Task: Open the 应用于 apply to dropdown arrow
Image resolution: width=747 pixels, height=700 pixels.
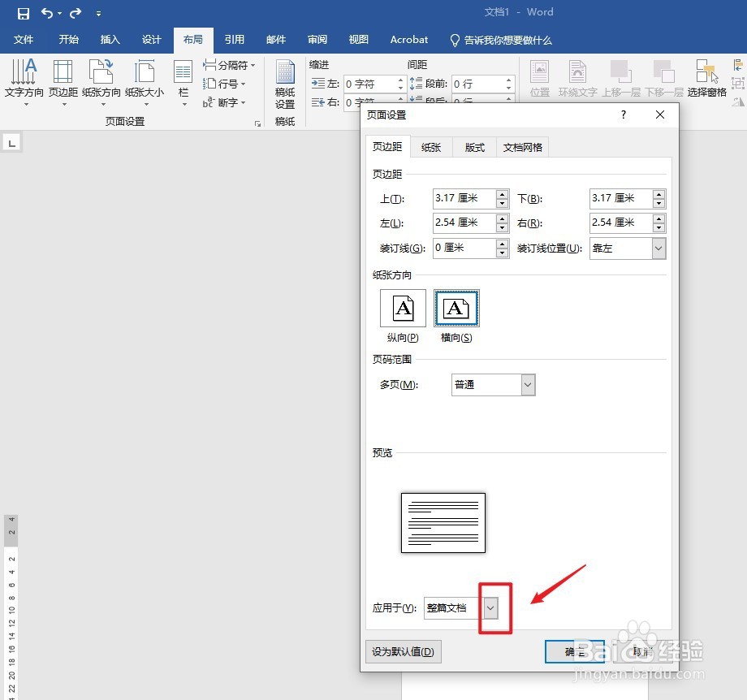Action: click(490, 608)
